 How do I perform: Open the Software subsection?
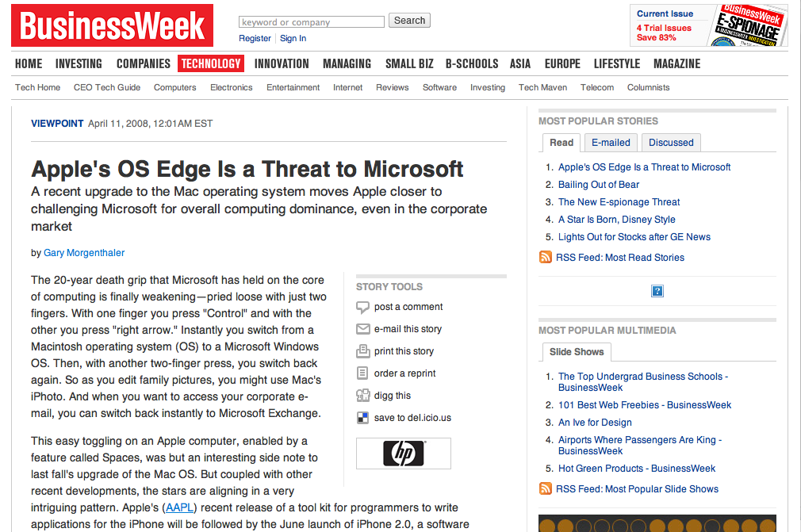[440, 87]
